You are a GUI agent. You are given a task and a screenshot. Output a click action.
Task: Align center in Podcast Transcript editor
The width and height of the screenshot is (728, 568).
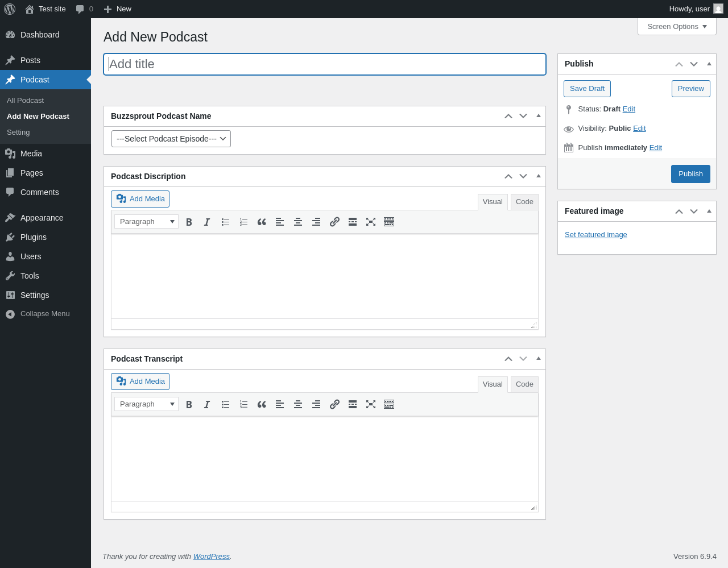point(298,404)
